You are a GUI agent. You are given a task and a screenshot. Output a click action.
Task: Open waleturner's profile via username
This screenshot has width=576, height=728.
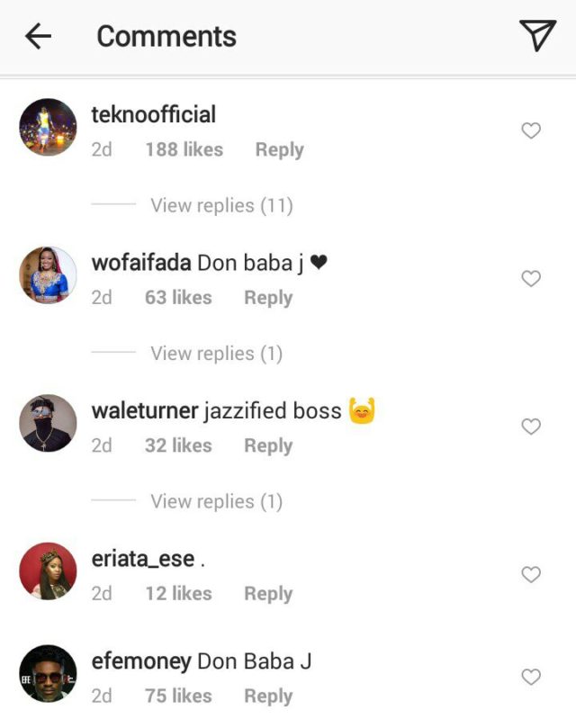pyautogui.click(x=145, y=411)
